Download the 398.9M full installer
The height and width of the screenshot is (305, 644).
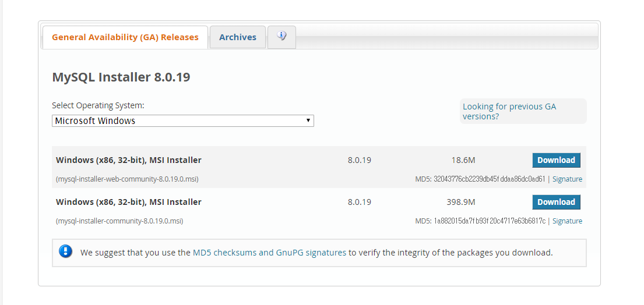pyautogui.click(x=556, y=202)
